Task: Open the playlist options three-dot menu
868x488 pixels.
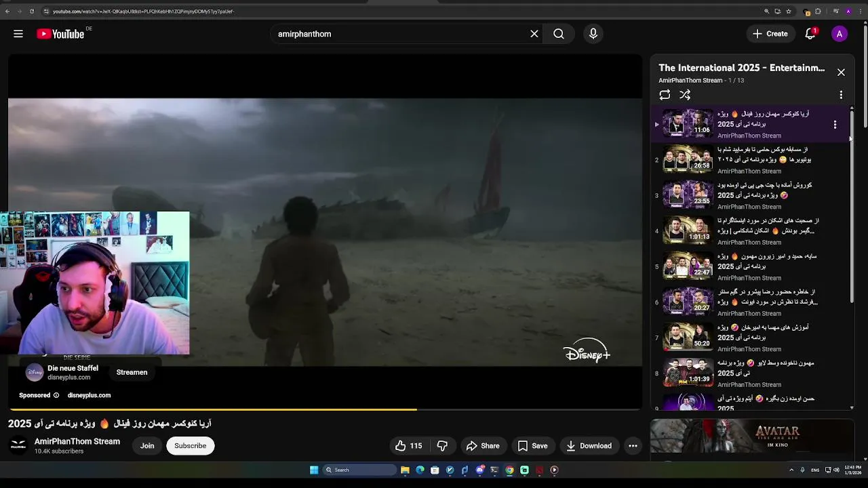Action: pos(841,95)
